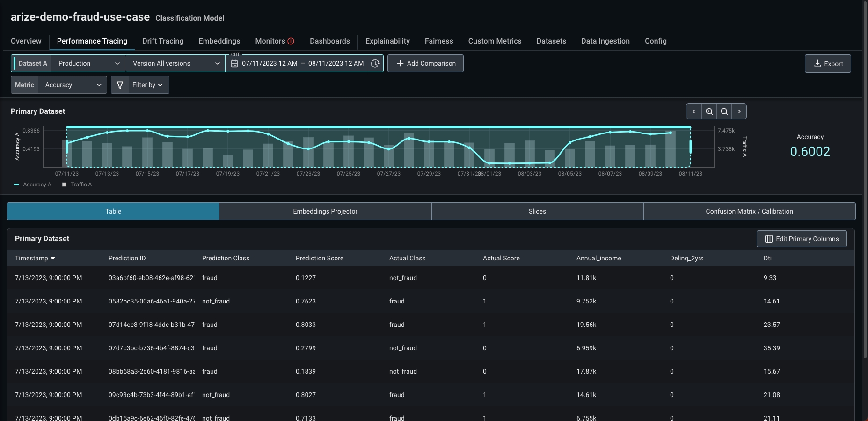The image size is (868, 421).
Task: Click the chart pan-left arrow
Action: 694,111
